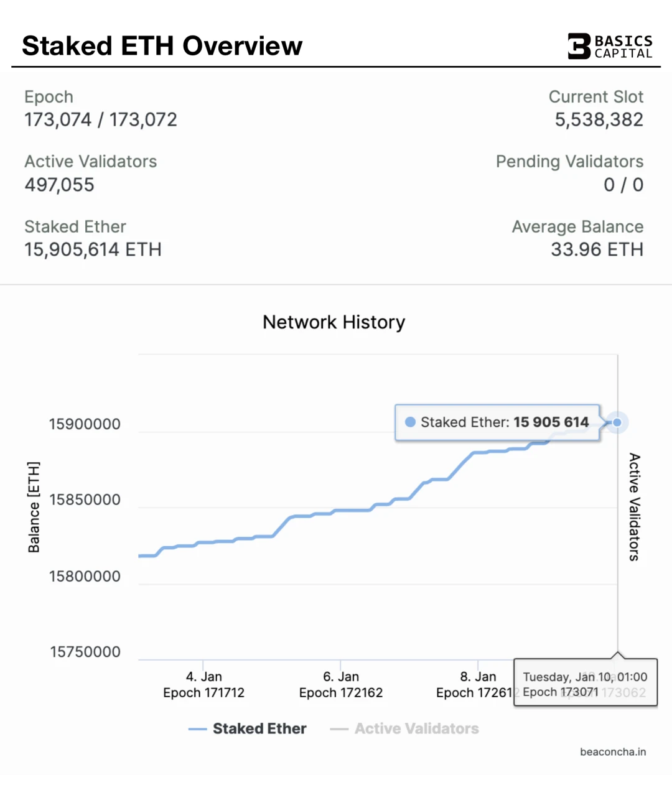Click the Staked Ether 15,905,614 ETH value
This screenshot has width=672, height=785.
point(93,249)
